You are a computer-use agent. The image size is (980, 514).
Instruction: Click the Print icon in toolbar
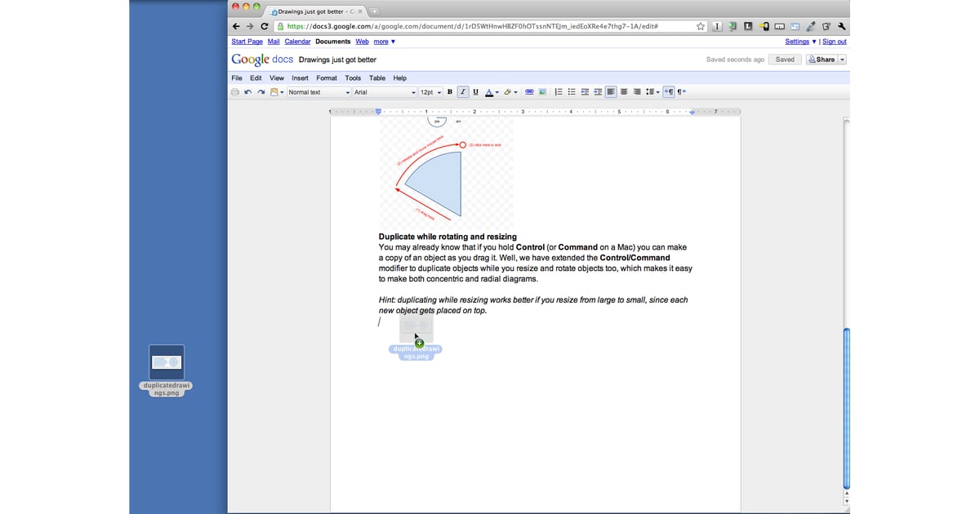click(x=235, y=92)
